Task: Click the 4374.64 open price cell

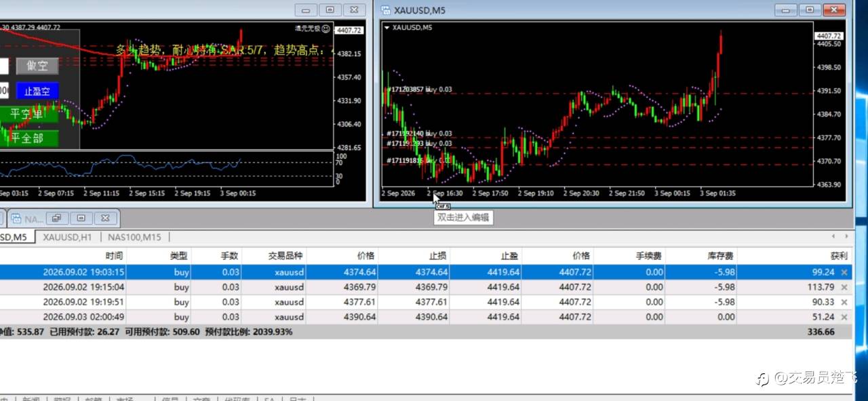Action: click(x=360, y=272)
